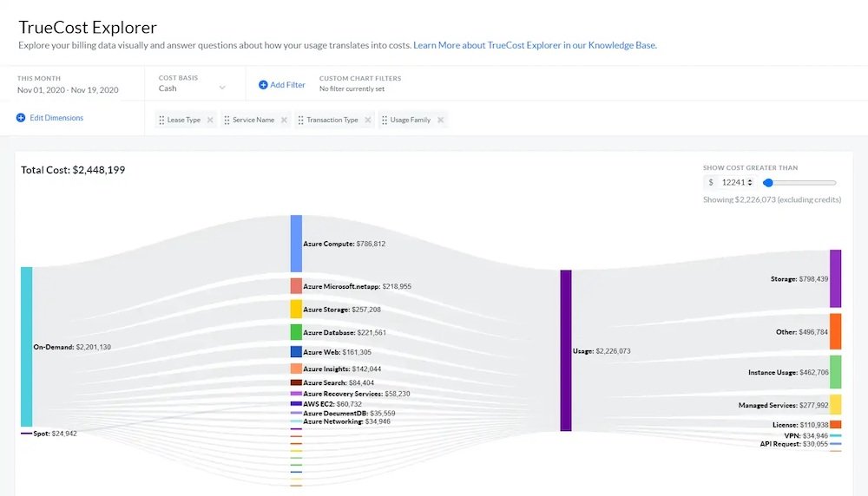Click the plus icon beside Add Filter
This screenshot has height=496, width=868.
(x=263, y=85)
